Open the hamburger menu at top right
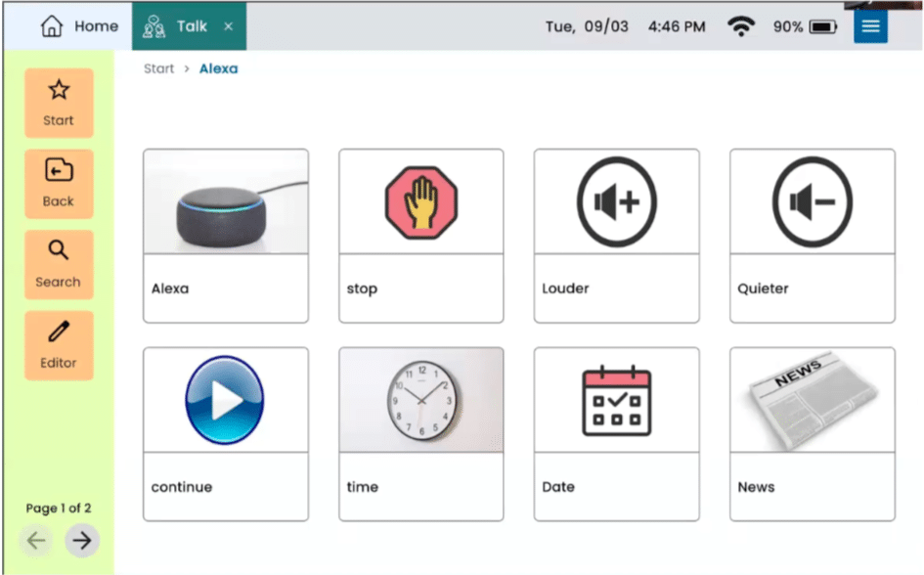 click(x=869, y=26)
